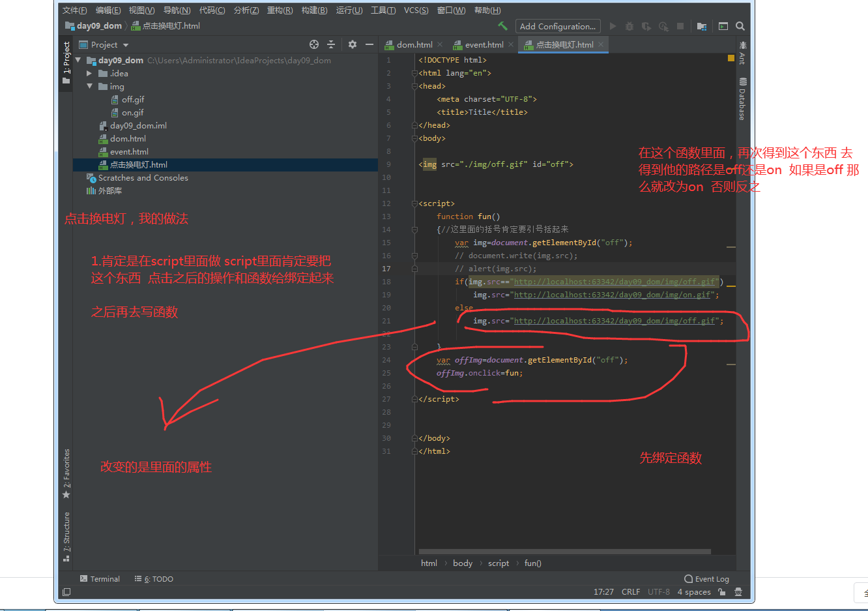Click the locate opened file crosshair icon
Screen dimensions: 868x611
coord(314,44)
